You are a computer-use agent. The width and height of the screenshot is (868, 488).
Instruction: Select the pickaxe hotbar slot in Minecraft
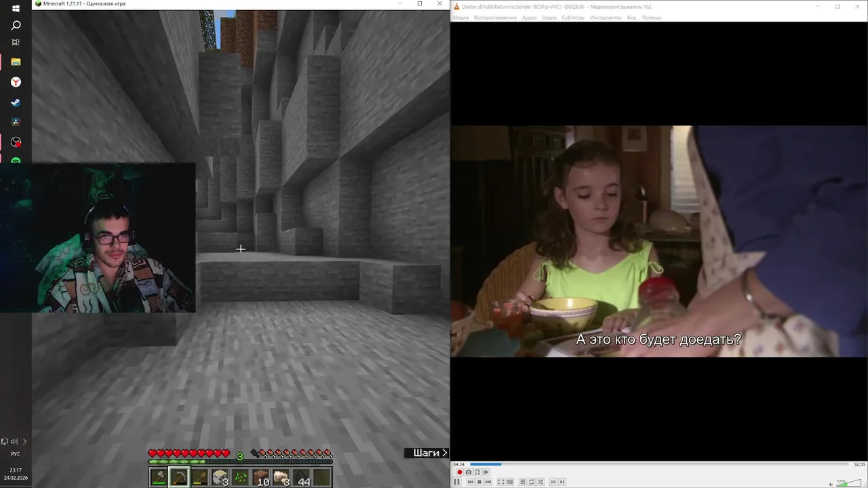(179, 478)
